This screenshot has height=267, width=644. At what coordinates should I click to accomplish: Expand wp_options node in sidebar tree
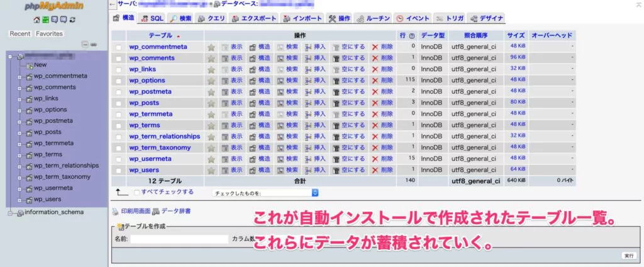click(19, 110)
